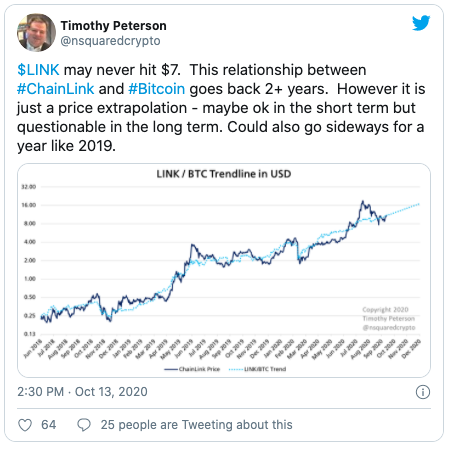Click the tweet info circle icon
The image size is (450, 451).
pyautogui.click(x=423, y=392)
